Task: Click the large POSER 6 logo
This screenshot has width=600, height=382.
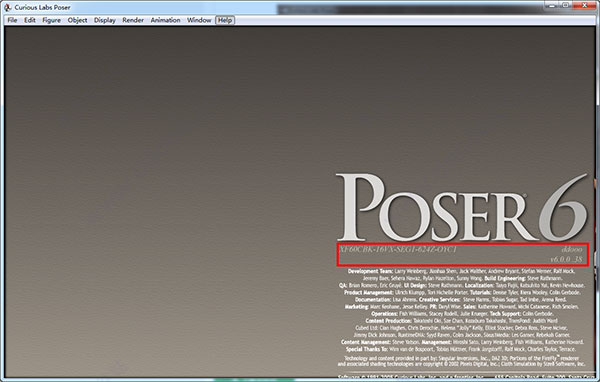Action: coord(461,207)
